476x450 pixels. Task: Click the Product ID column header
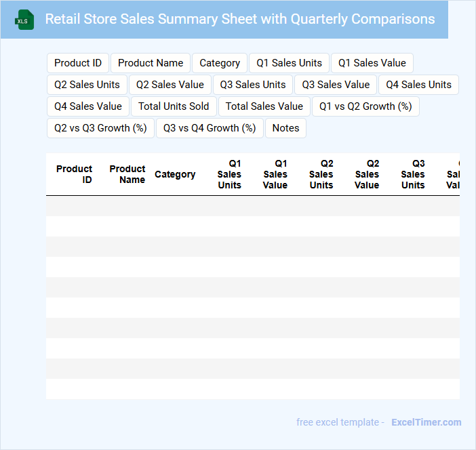pos(74,174)
